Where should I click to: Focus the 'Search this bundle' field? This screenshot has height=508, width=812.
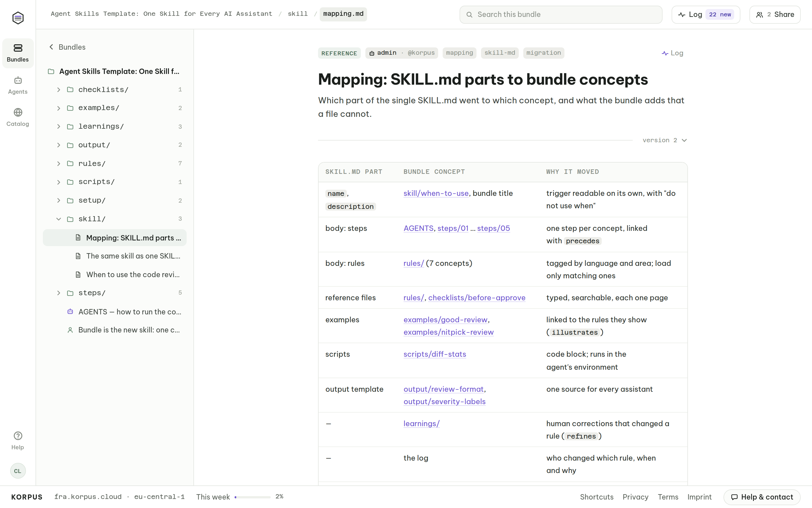(x=561, y=14)
